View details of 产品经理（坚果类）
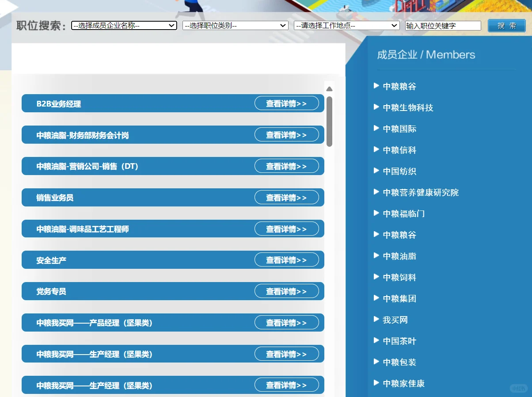 (x=286, y=323)
